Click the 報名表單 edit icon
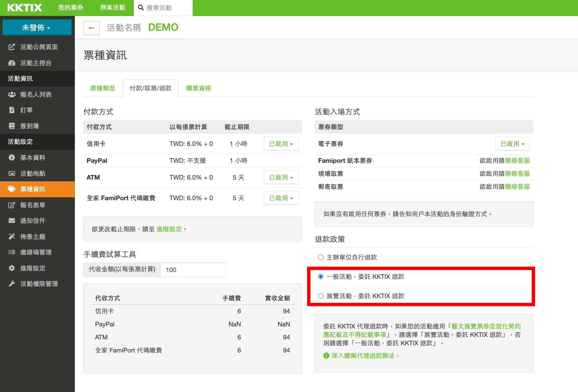578x392 pixels. click(x=12, y=205)
